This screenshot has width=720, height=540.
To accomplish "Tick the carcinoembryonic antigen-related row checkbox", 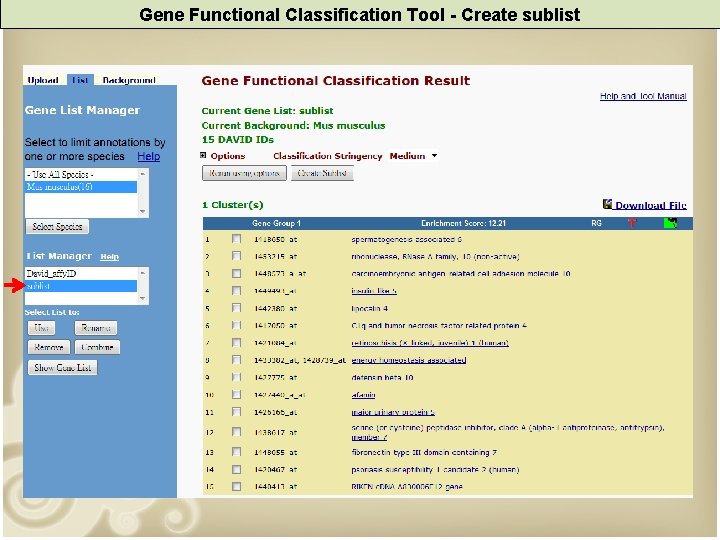I will pyautogui.click(x=236, y=274).
